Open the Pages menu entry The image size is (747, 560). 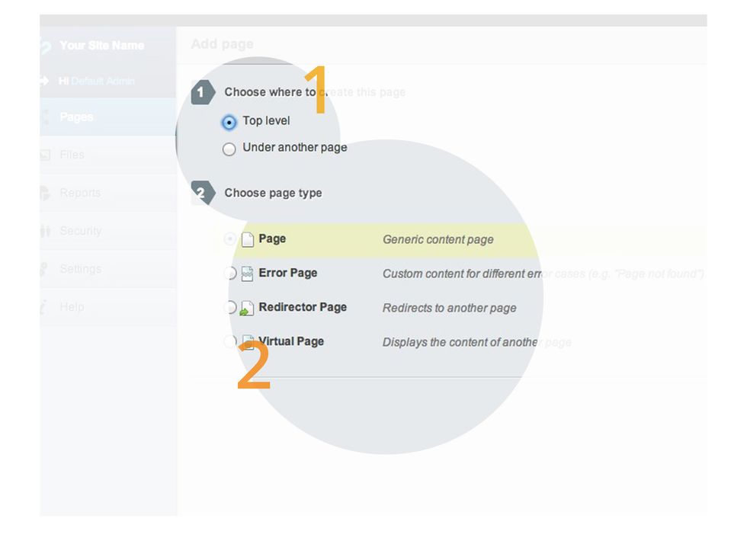76,117
